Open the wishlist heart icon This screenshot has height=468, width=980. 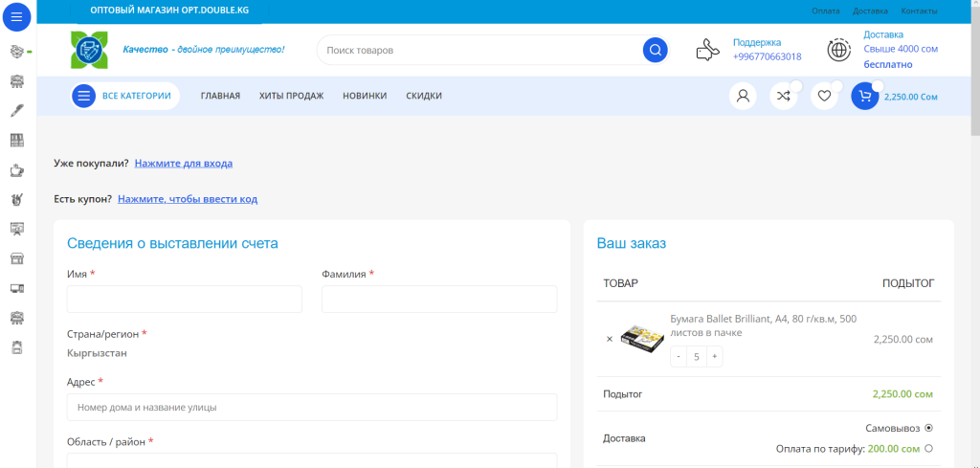point(824,96)
